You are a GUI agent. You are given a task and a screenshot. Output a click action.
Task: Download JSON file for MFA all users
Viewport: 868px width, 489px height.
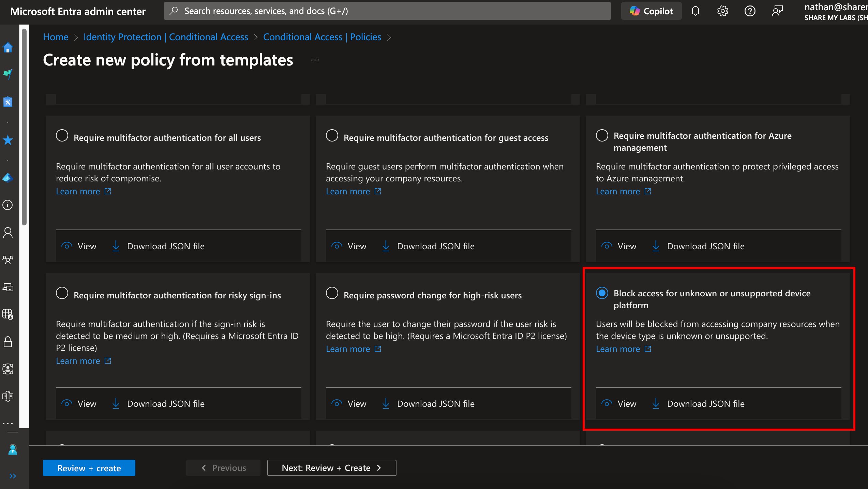[158, 246]
